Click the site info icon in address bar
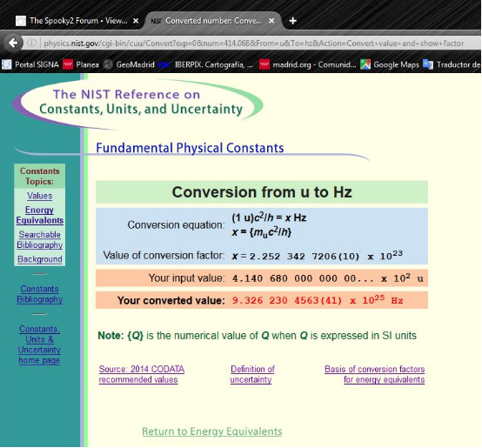 coord(31,43)
